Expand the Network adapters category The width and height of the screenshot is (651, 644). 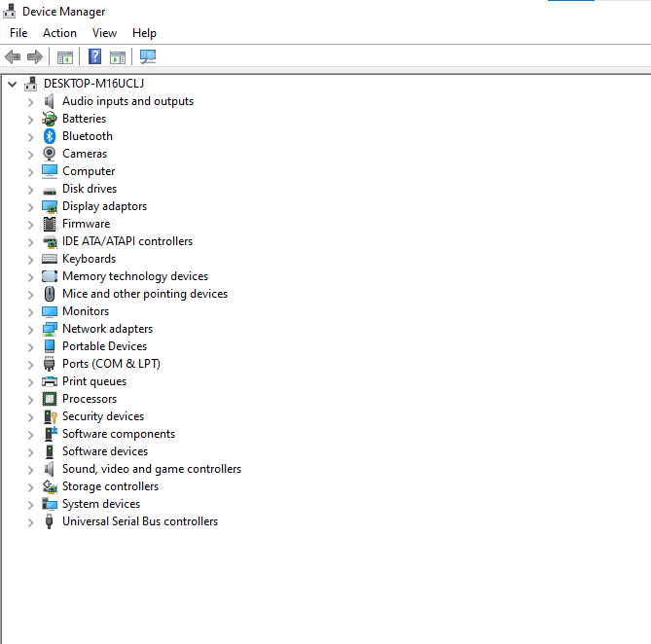point(30,329)
